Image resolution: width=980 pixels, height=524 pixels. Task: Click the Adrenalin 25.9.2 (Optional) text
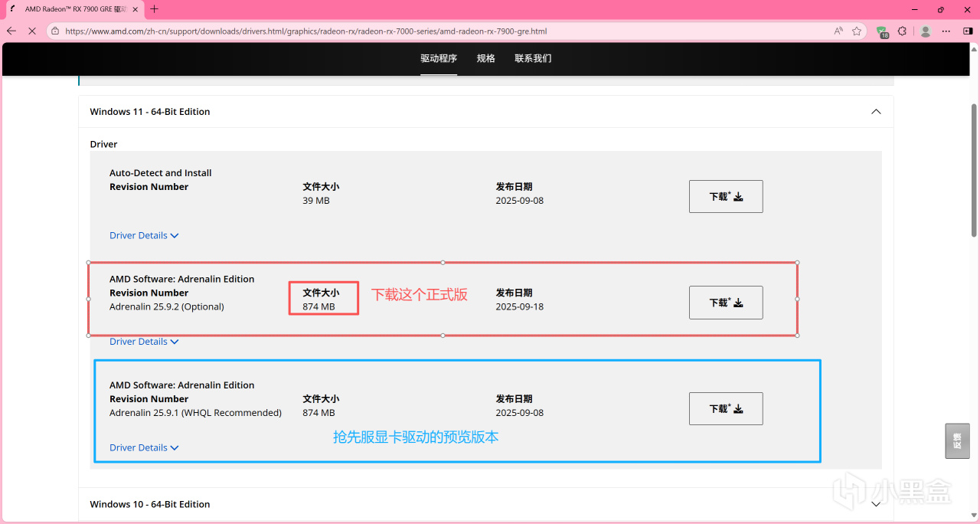167,306
